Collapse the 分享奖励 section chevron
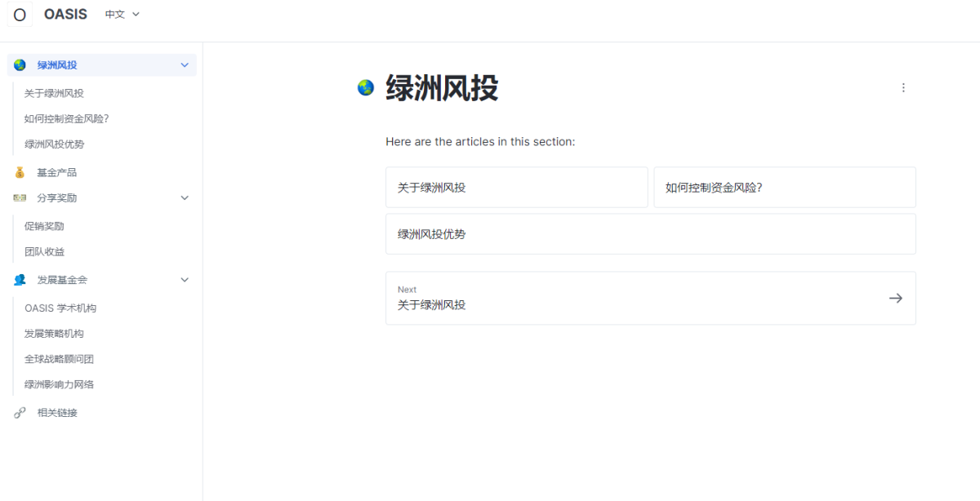The width and height of the screenshot is (980, 501). point(185,197)
